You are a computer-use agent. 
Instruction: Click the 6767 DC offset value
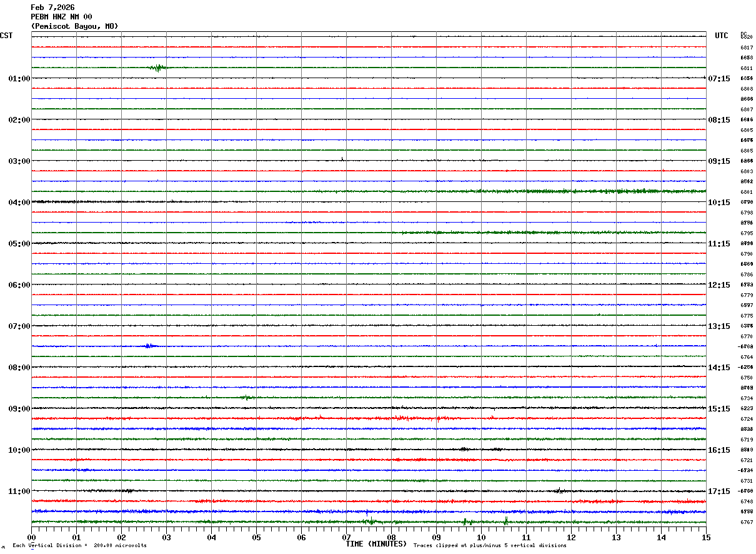point(746,522)
